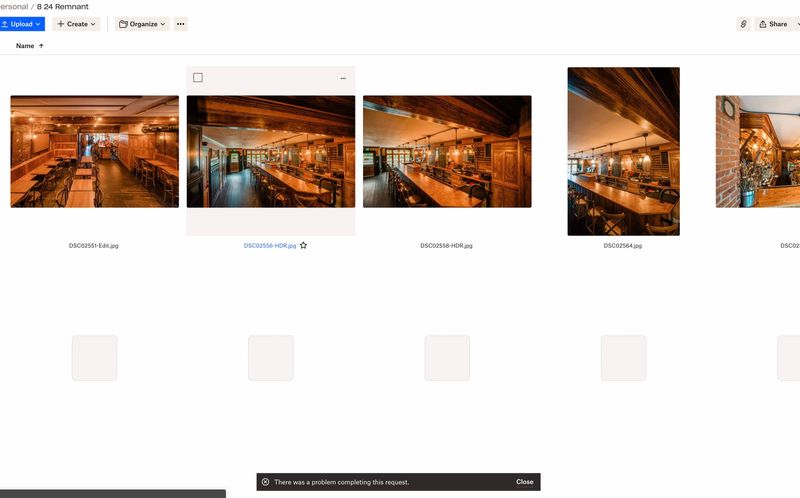800x498 pixels.
Task: Open the DSC02551-Edit.jpg thumbnail
Action: click(94, 152)
